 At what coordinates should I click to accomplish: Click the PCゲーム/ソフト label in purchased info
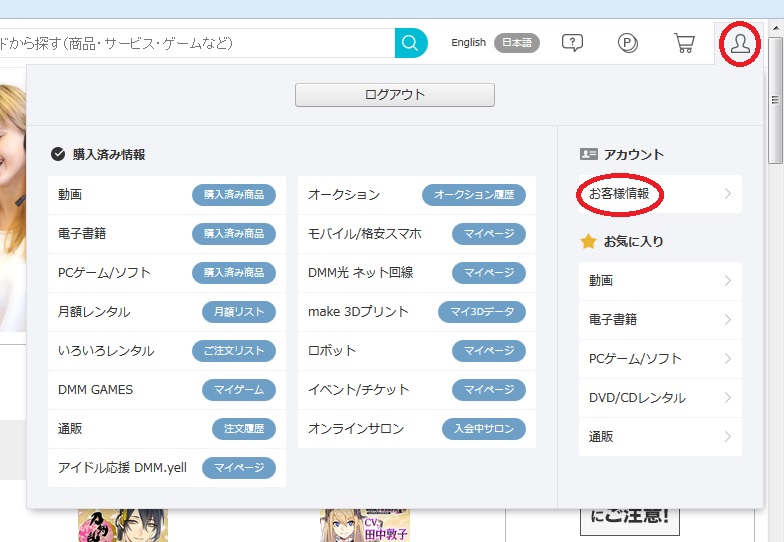point(104,272)
